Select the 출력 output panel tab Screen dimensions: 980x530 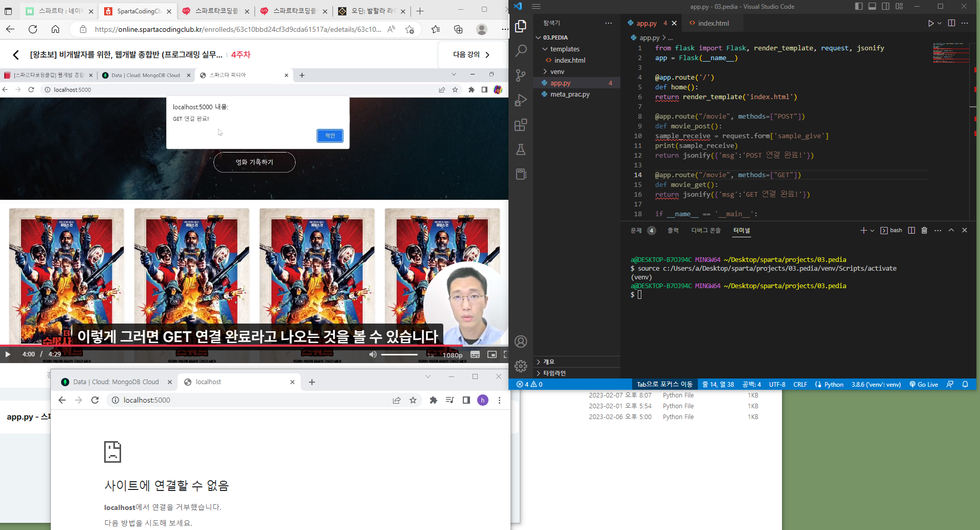(673, 231)
